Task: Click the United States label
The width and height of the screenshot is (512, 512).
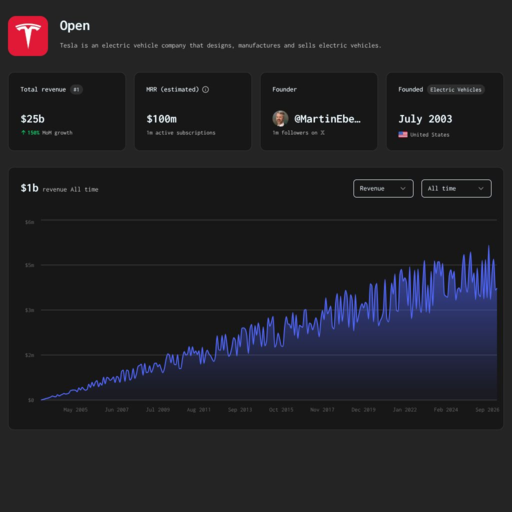Action: pos(430,135)
